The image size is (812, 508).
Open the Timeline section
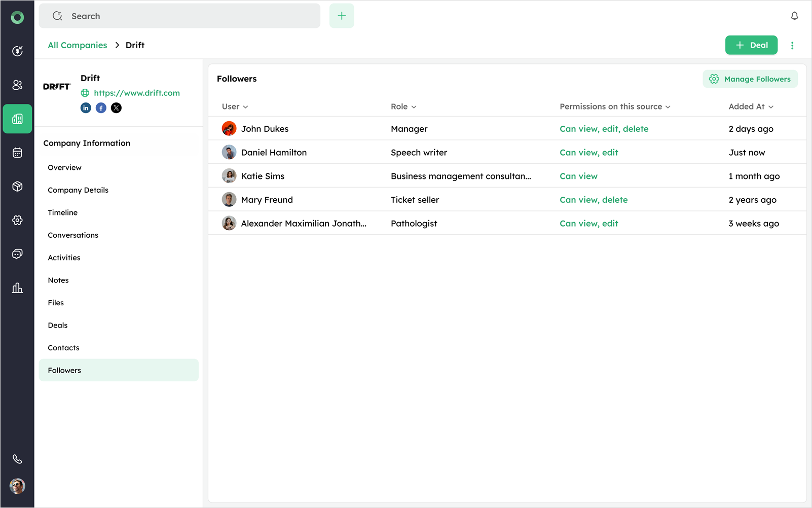[63, 213]
